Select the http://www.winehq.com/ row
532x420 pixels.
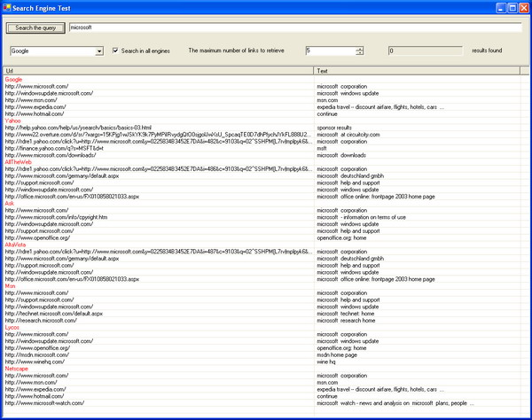coord(35,362)
